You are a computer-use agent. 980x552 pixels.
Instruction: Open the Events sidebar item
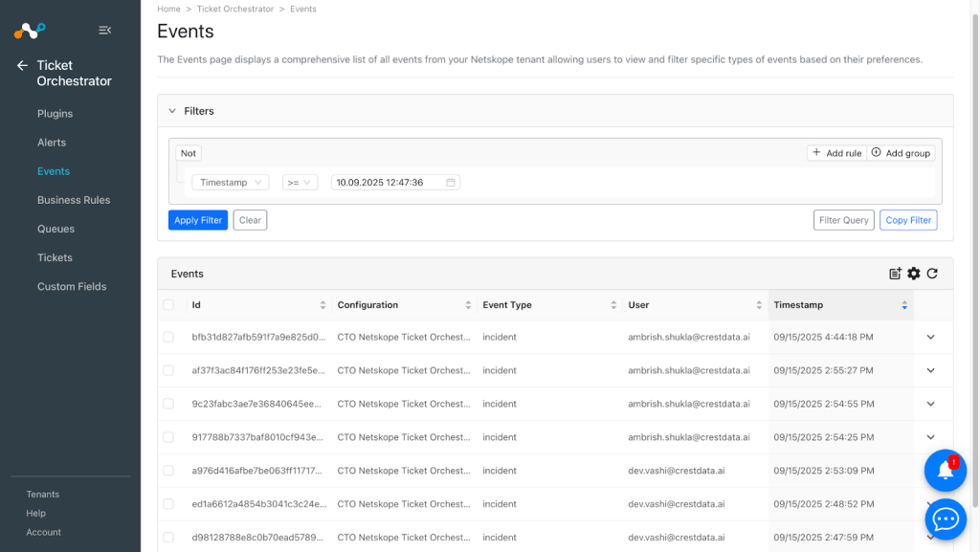click(54, 171)
